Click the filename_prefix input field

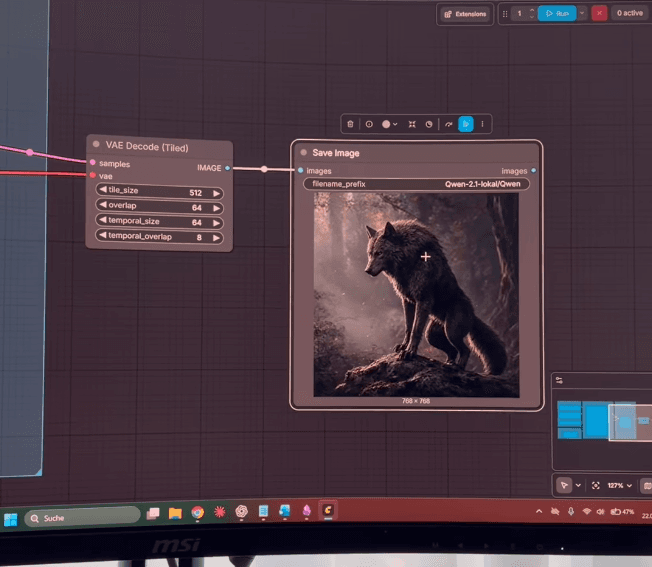[x=416, y=184]
